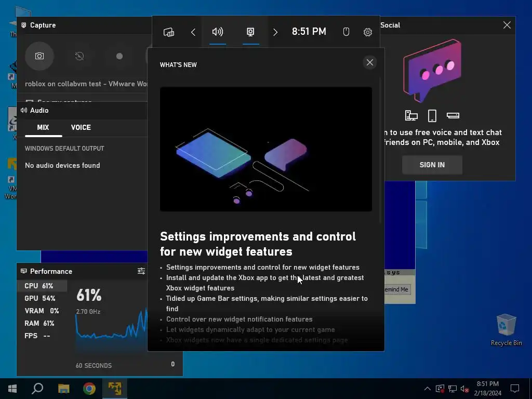Click the next widgets right chevron
This screenshot has width=532, height=399.
tap(275, 32)
